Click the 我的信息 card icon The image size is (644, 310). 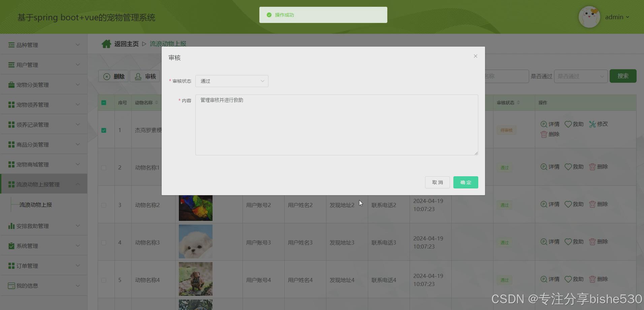tap(11, 285)
